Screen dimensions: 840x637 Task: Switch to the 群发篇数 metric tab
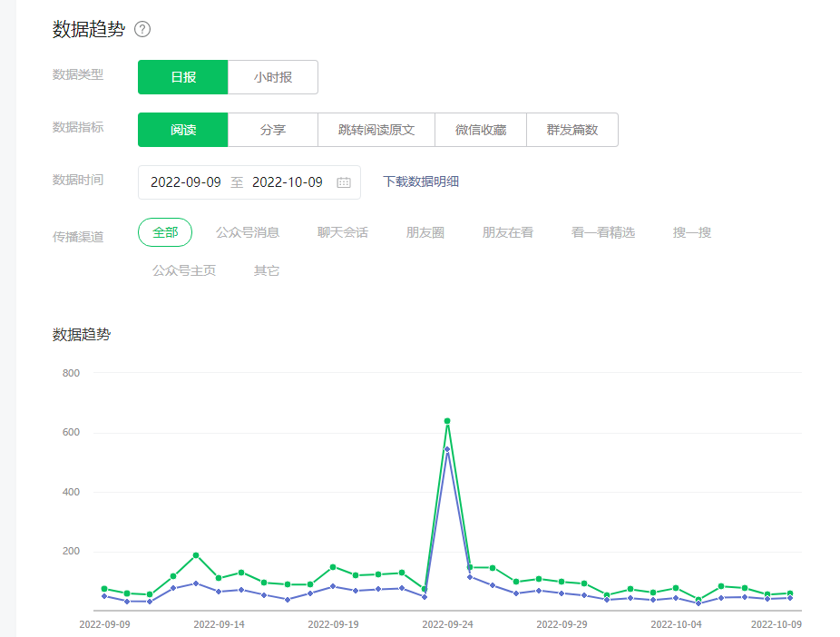click(x=572, y=130)
